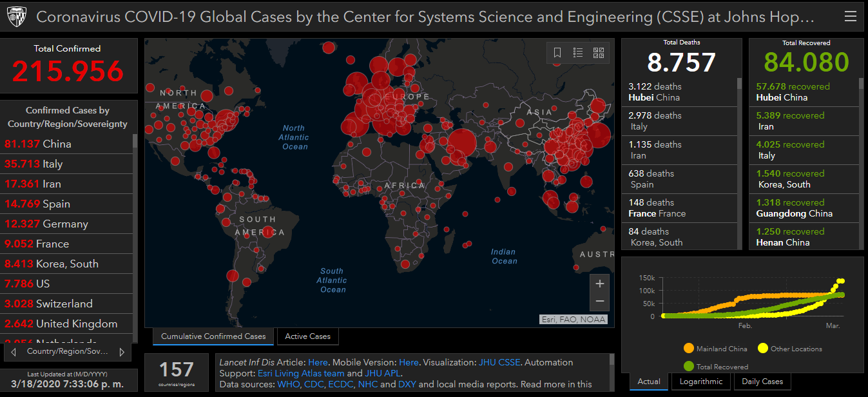Screen dimensions: 868x397
Task: Select the Actual chart tab
Action: [x=649, y=382]
